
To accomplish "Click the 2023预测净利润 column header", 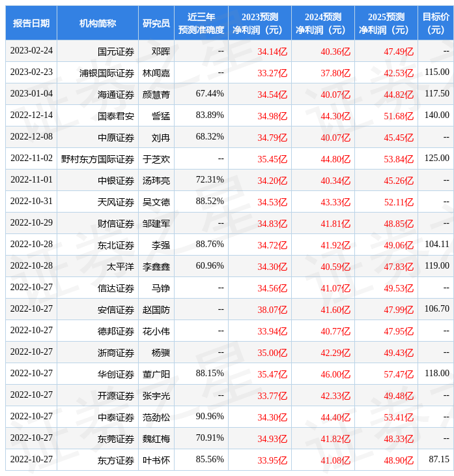I will [x=260, y=23].
